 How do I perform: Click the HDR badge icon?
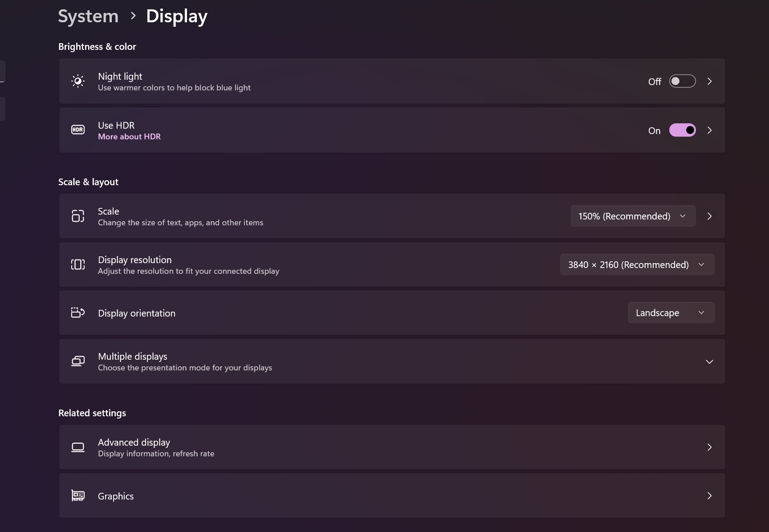coord(78,130)
